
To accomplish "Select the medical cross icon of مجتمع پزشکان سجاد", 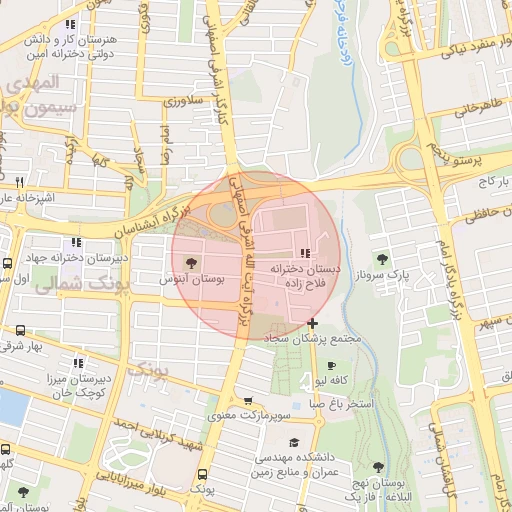I will click(312, 323).
